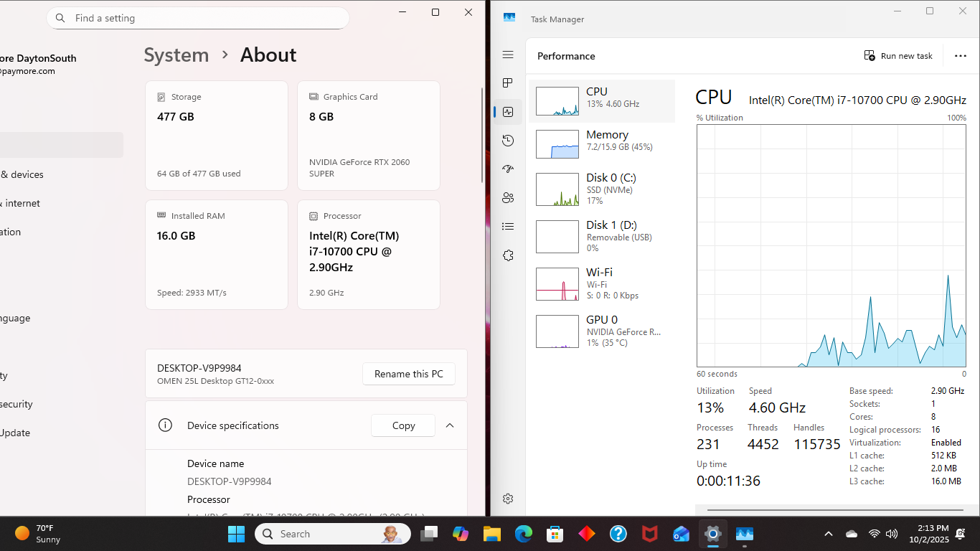Click the Rename this PC button
The height and width of the screenshot is (551, 980).
point(408,374)
